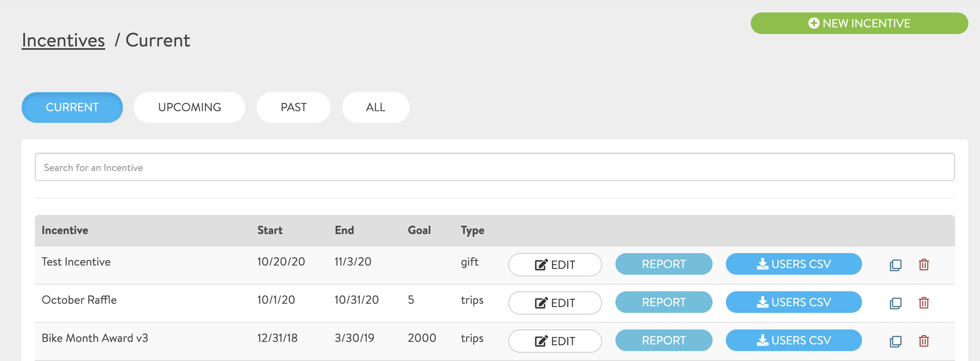This screenshot has width=980, height=361.
Task: Show report for Bike Month Award v3
Action: (x=664, y=340)
